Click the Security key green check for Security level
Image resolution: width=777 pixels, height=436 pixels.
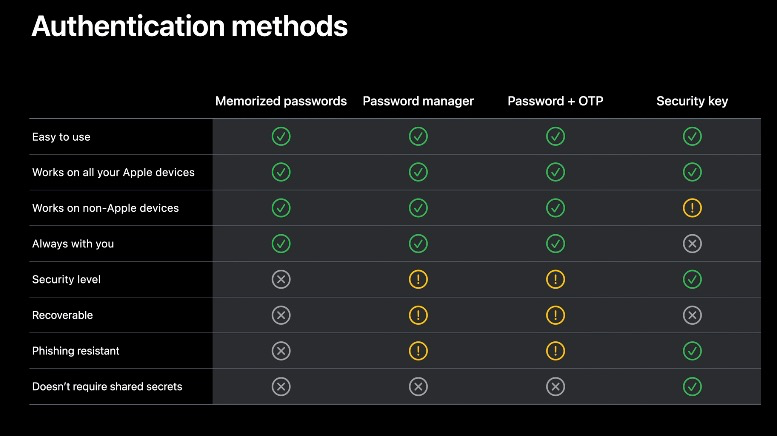coord(692,279)
